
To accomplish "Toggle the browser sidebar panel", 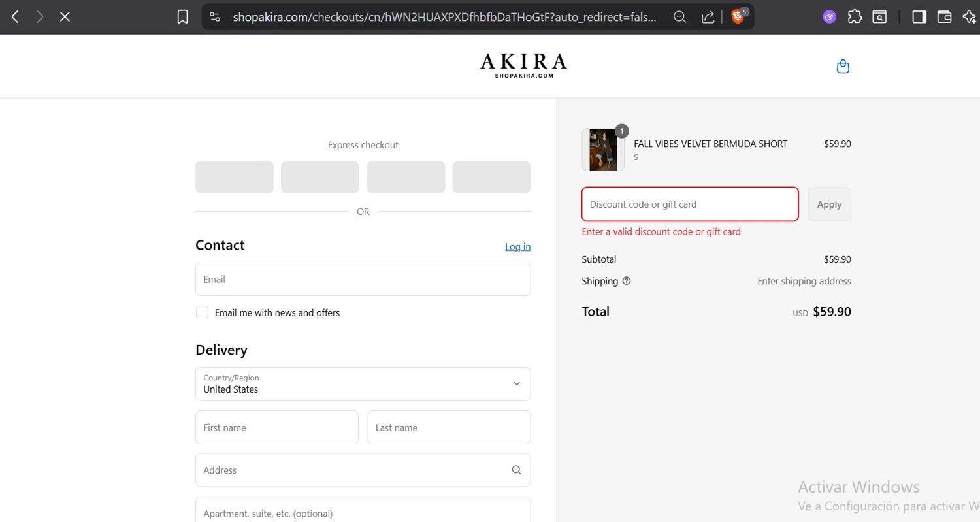I will pyautogui.click(x=919, y=17).
